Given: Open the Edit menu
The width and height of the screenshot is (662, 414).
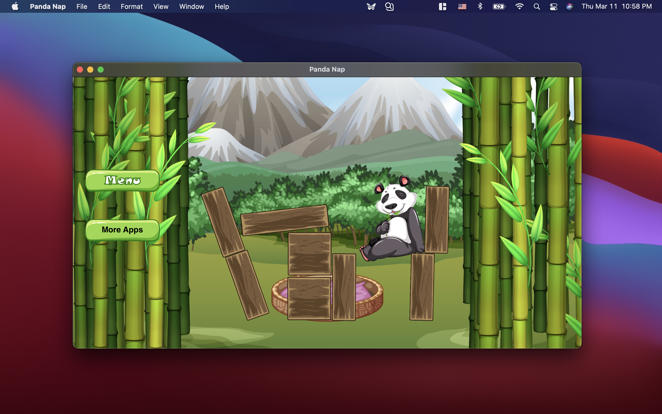Looking at the screenshot, I should [104, 6].
